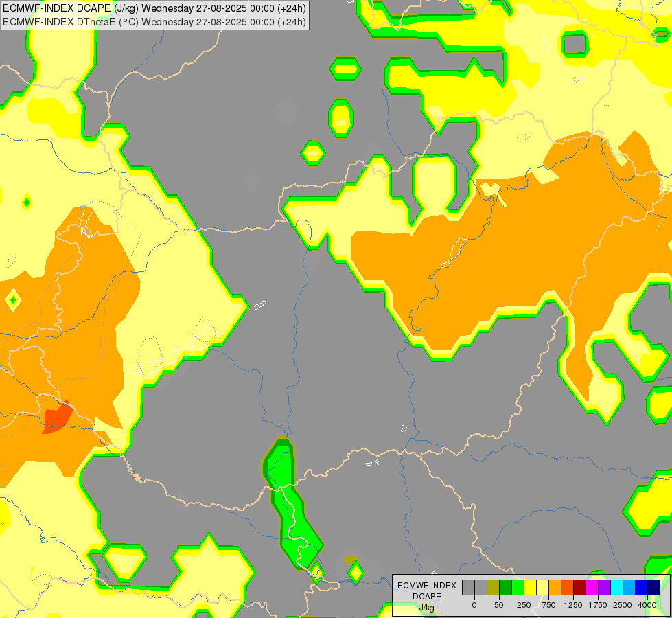Select the bright yellow legend swatch
The width and height of the screenshot is (672, 618).
tap(530, 587)
